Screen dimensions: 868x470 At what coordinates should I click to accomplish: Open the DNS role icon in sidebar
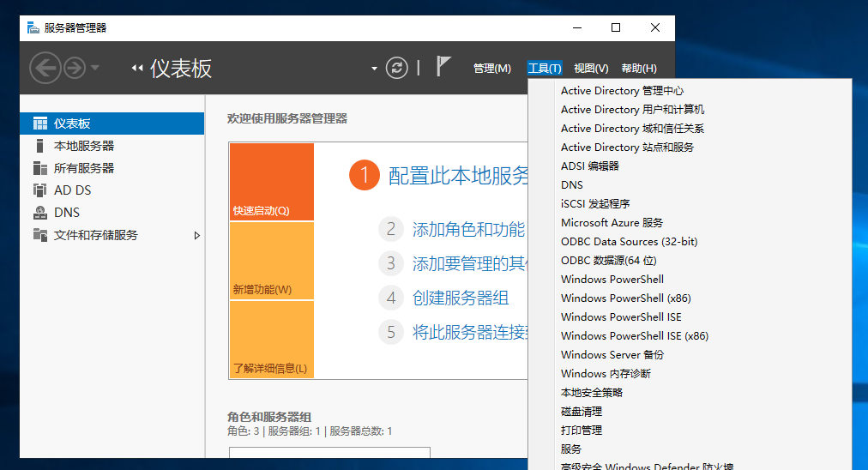coord(40,213)
